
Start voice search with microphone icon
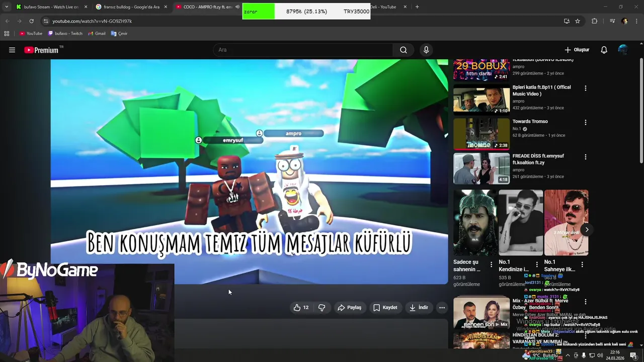click(x=426, y=50)
